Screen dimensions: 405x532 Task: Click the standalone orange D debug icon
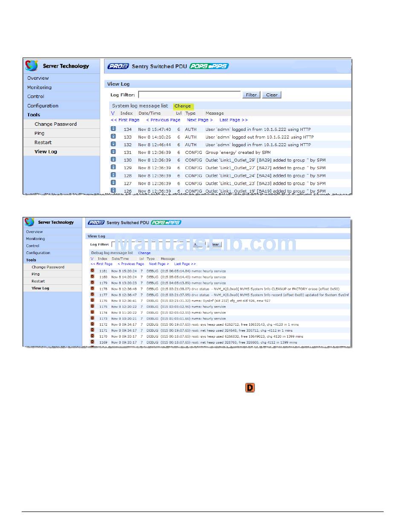[249, 387]
